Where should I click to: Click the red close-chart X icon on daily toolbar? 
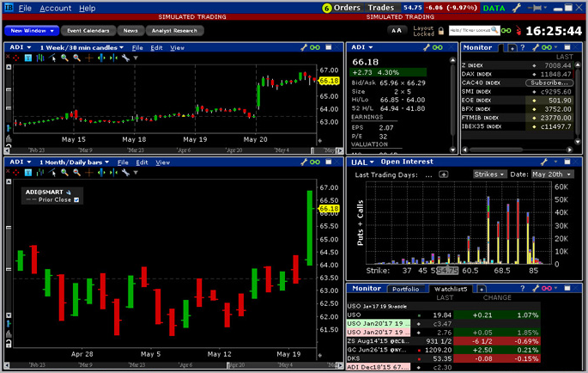tap(9, 173)
